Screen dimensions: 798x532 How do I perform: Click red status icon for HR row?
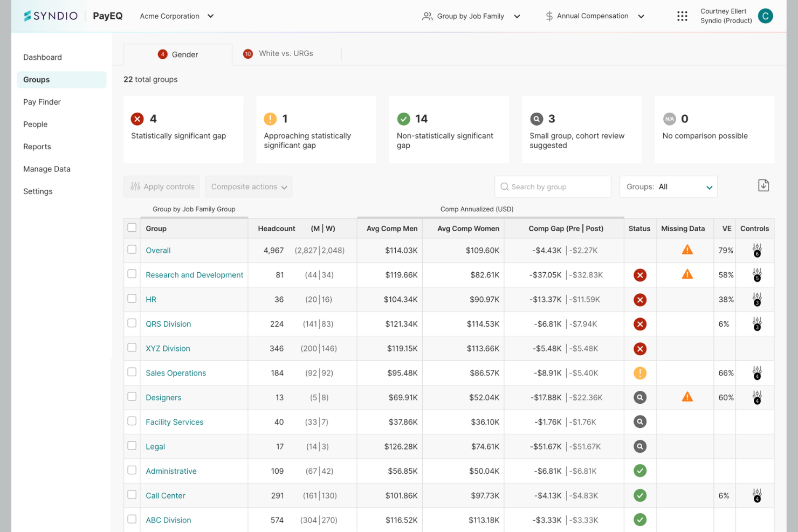pyautogui.click(x=640, y=300)
